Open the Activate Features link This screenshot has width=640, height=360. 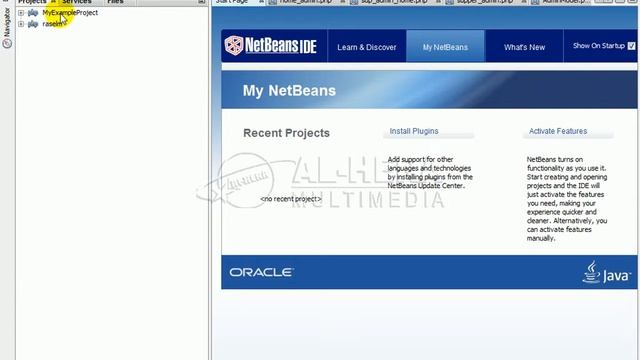tap(558, 131)
